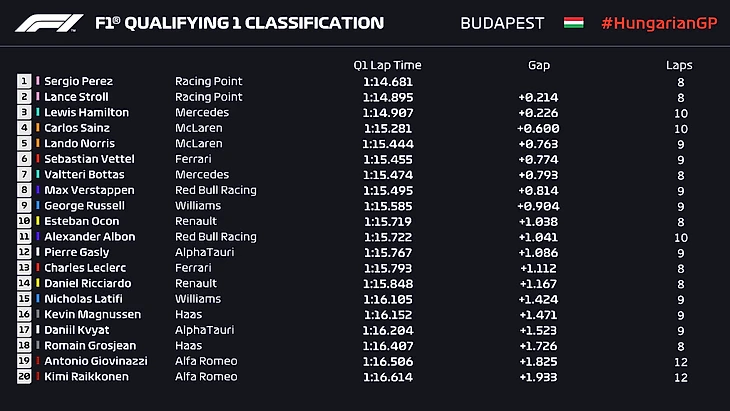This screenshot has width=730, height=411.
Task: Select driver name Max Verstappen
Action: point(86,190)
